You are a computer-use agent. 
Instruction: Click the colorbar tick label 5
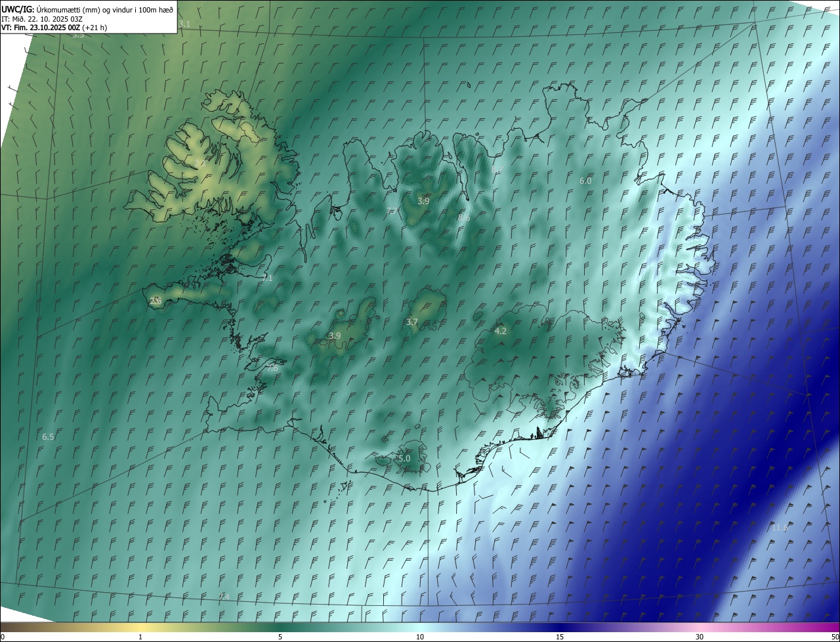[280, 637]
